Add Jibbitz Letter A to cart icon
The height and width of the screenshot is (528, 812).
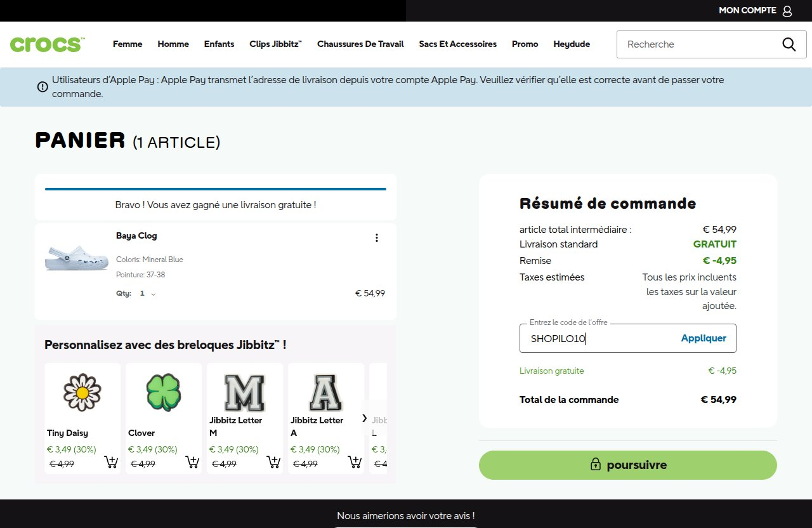point(355,462)
